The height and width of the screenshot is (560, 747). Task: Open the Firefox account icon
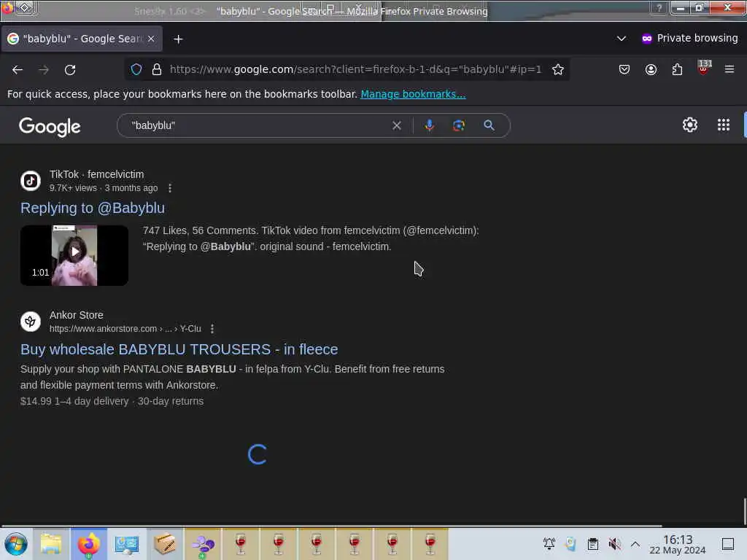(x=651, y=69)
